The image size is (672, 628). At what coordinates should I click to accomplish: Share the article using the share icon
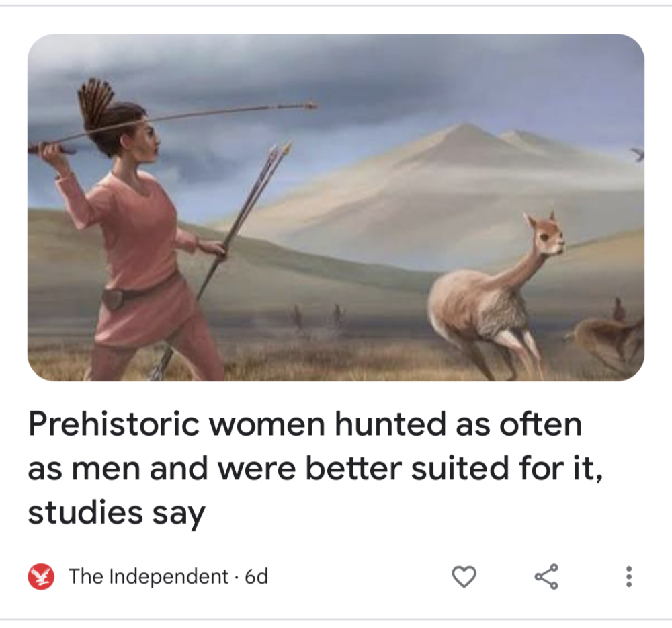546,576
